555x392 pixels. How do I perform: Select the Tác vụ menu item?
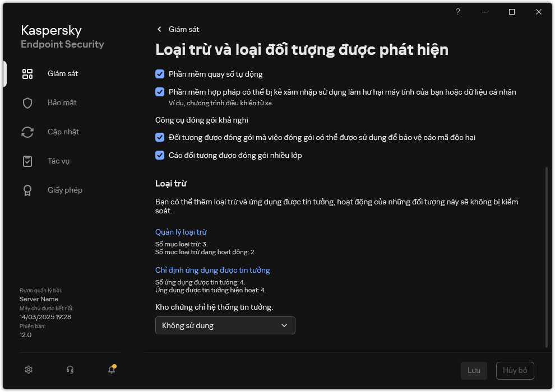pyautogui.click(x=58, y=161)
